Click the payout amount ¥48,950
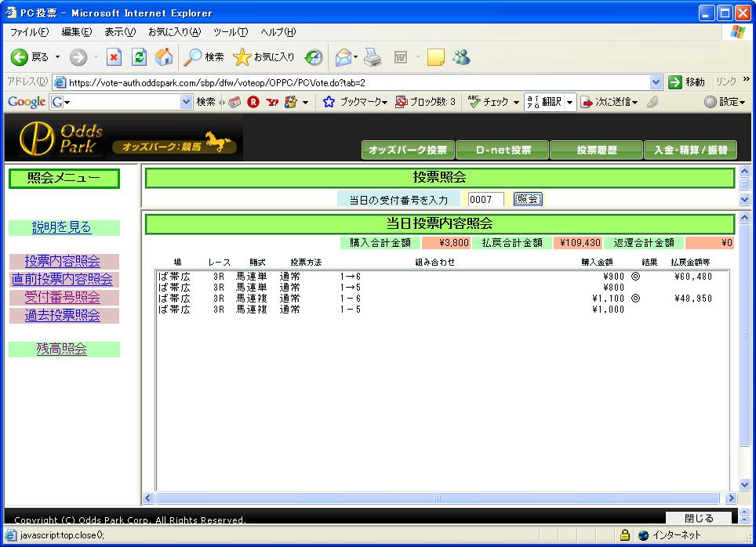 693,299
